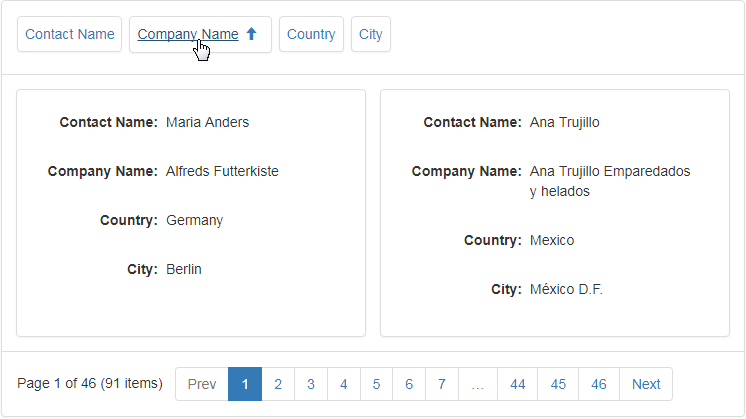Expand the pager ellipsis
This screenshot has height=419, width=746.
coord(478,384)
